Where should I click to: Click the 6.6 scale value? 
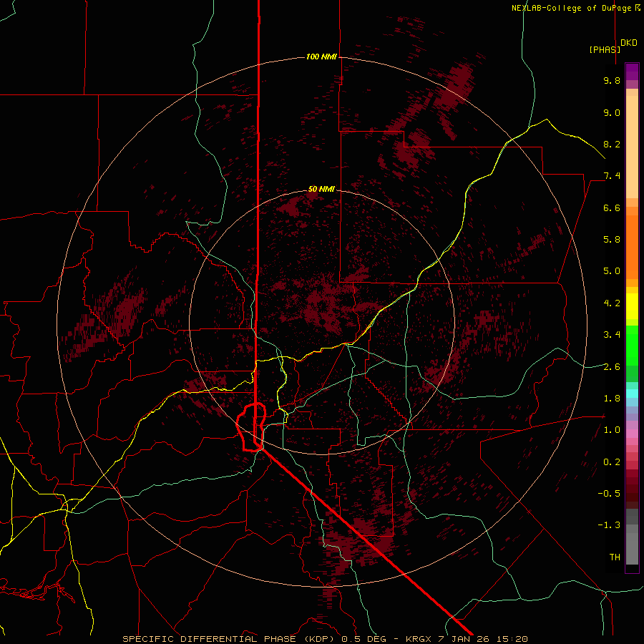point(612,208)
